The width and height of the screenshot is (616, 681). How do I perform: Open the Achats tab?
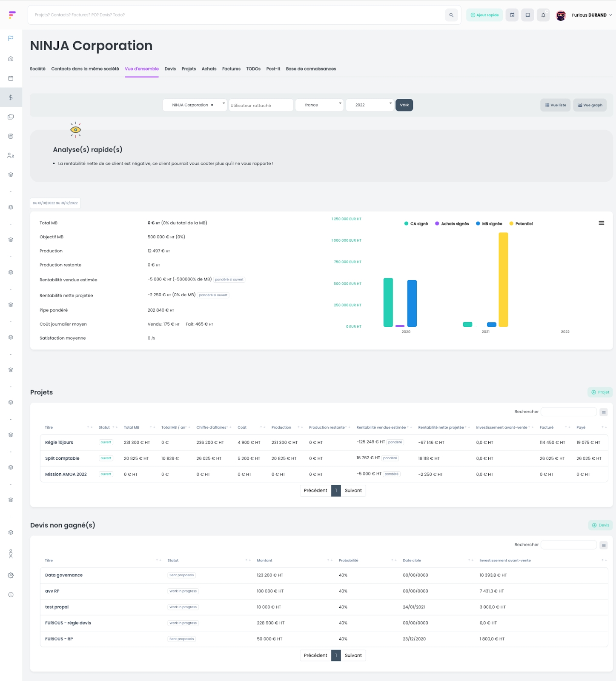[x=209, y=69]
